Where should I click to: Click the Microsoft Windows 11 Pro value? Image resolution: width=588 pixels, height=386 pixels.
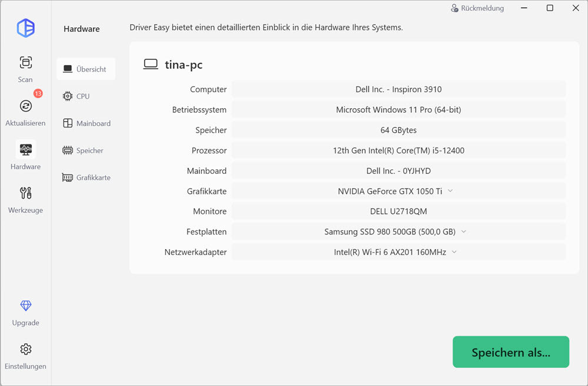pos(398,110)
